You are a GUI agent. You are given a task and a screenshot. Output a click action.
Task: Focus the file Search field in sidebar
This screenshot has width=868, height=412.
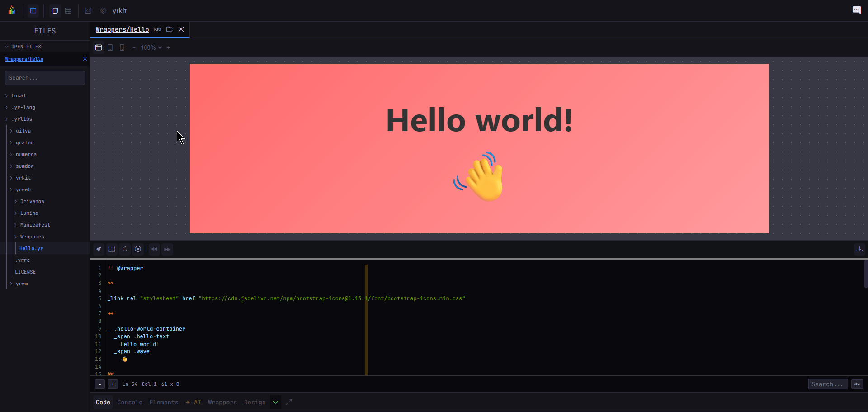coord(45,78)
